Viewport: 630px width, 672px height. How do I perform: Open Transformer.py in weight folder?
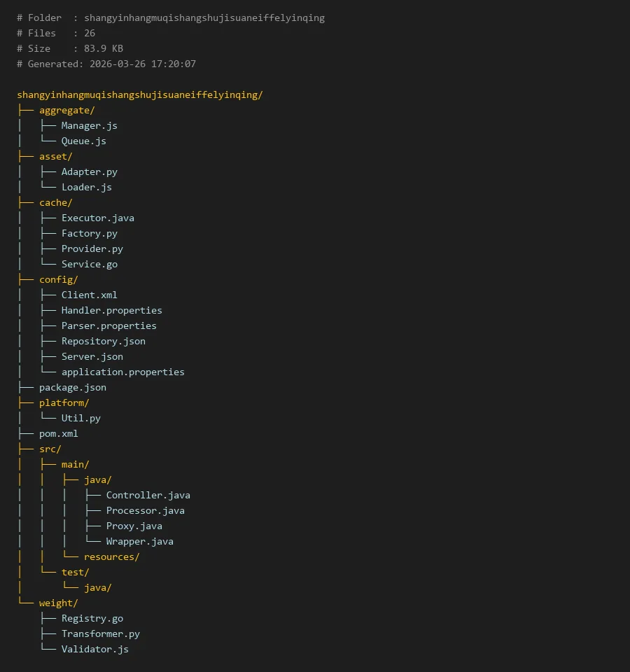tap(100, 633)
